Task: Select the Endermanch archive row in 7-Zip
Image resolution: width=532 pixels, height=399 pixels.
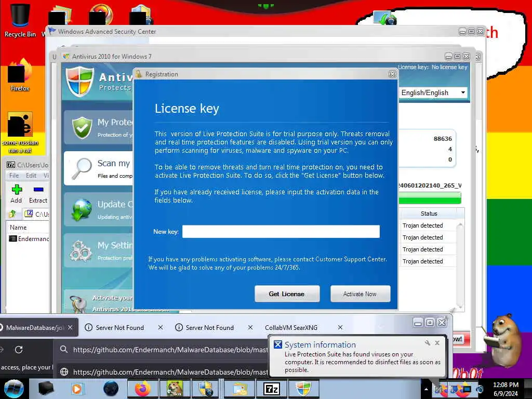Action: 29,239
